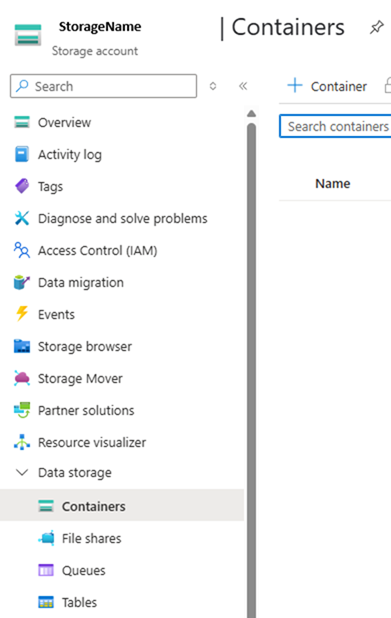Click the expand/collapse all arrows toggle
Viewport: 391px width, 618px height.
(213, 86)
